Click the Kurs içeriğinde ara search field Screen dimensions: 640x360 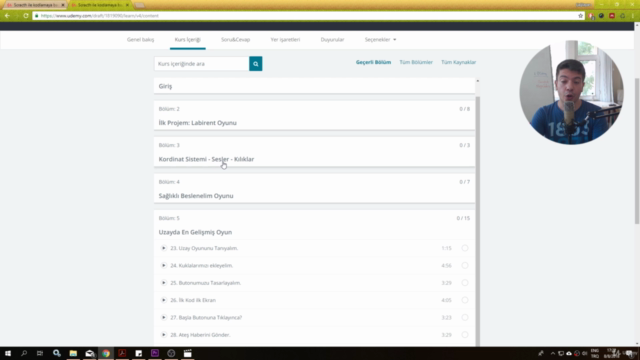click(x=202, y=64)
